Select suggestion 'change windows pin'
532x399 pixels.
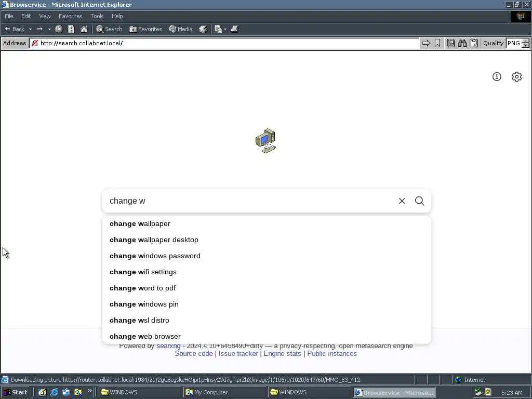pos(267,304)
